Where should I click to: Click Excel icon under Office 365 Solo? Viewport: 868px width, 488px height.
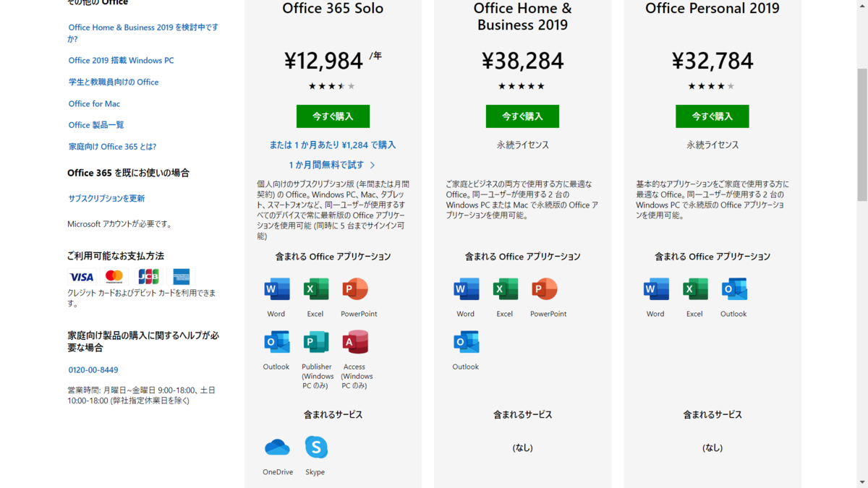pyautogui.click(x=316, y=289)
